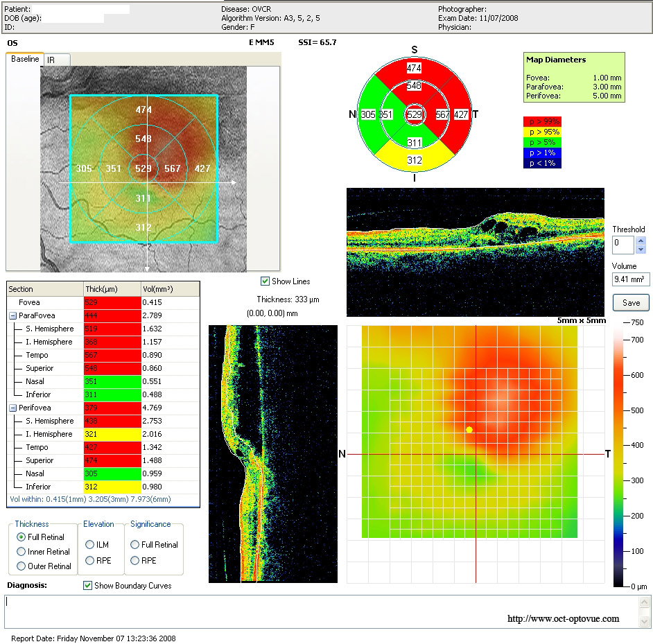Click the Vol within summary line
Image resolution: width=653 pixels, height=644 pixels.
pyautogui.click(x=90, y=499)
